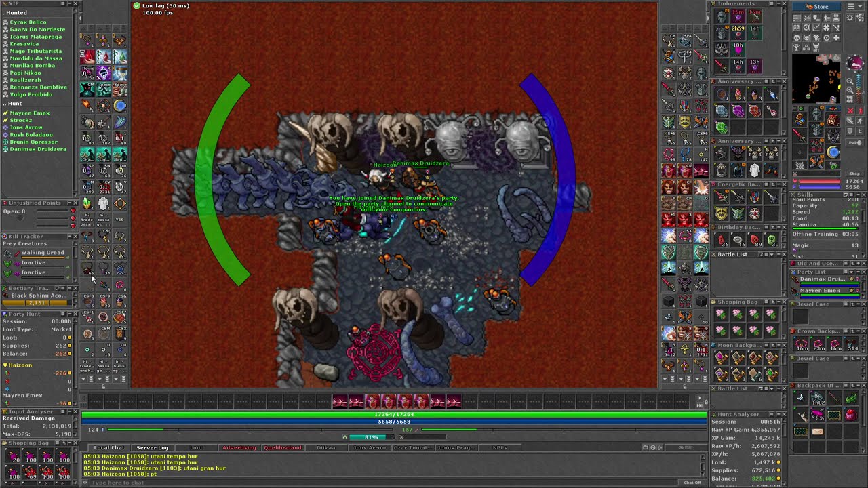Open the Advertising chat tab

click(x=239, y=448)
